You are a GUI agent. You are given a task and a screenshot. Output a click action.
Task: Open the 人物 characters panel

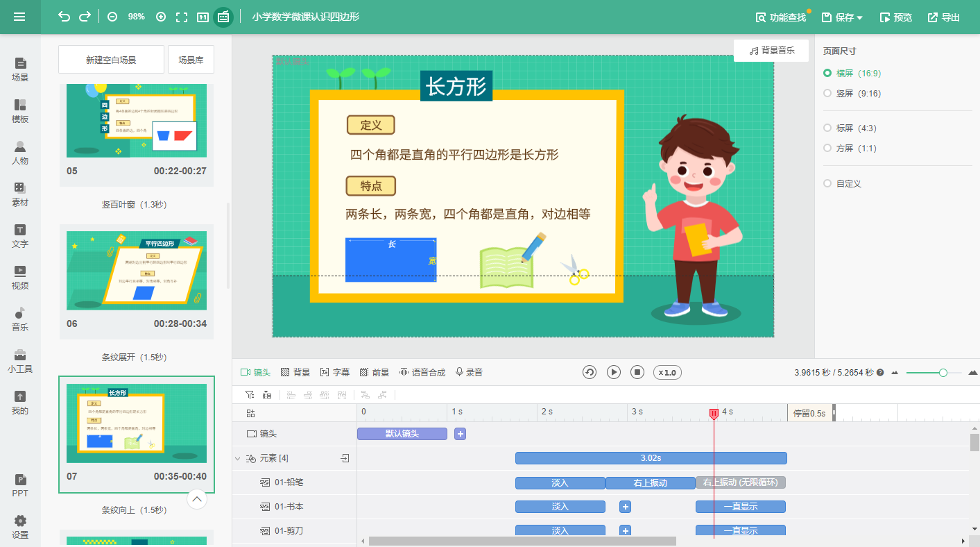point(20,153)
